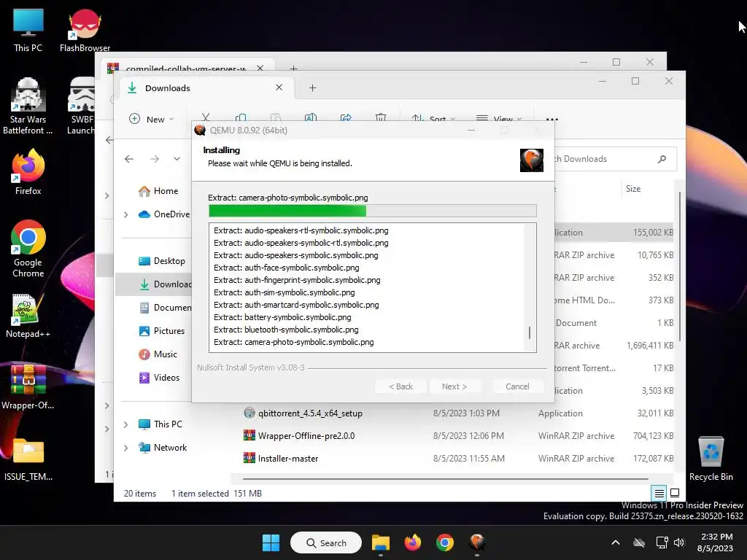Viewport: 747px width, 560px height.
Task: Click the disabled Back button
Action: 400,386
